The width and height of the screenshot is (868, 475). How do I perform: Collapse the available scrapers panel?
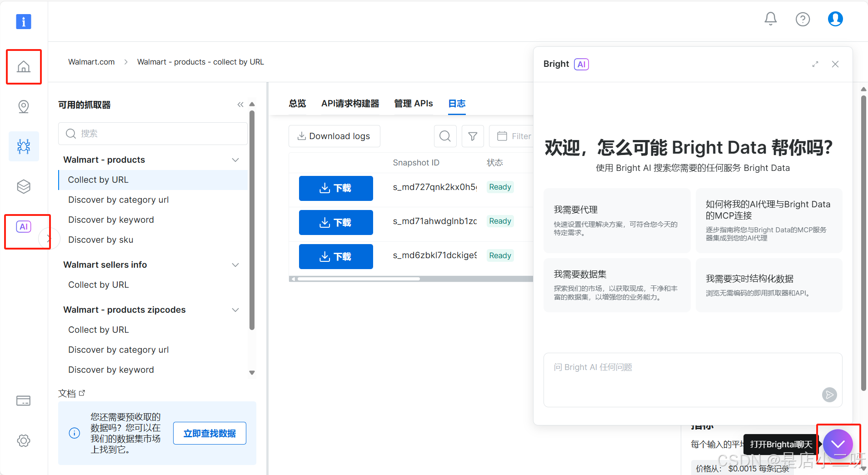coord(240,105)
